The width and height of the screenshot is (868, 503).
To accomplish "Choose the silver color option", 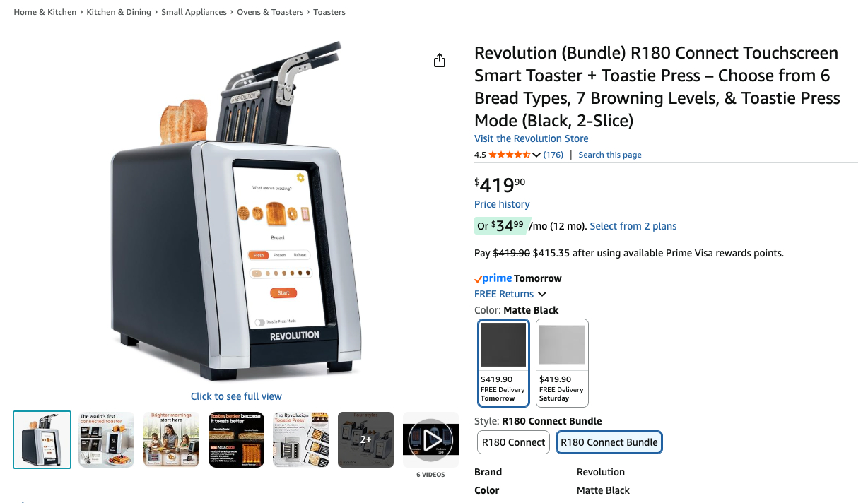I will pos(562,363).
